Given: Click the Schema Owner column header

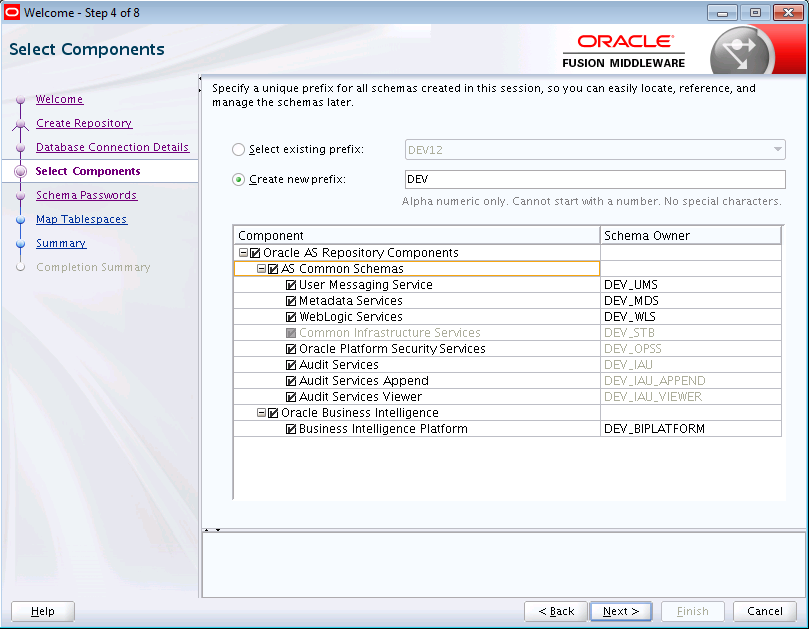Looking at the screenshot, I should point(691,236).
